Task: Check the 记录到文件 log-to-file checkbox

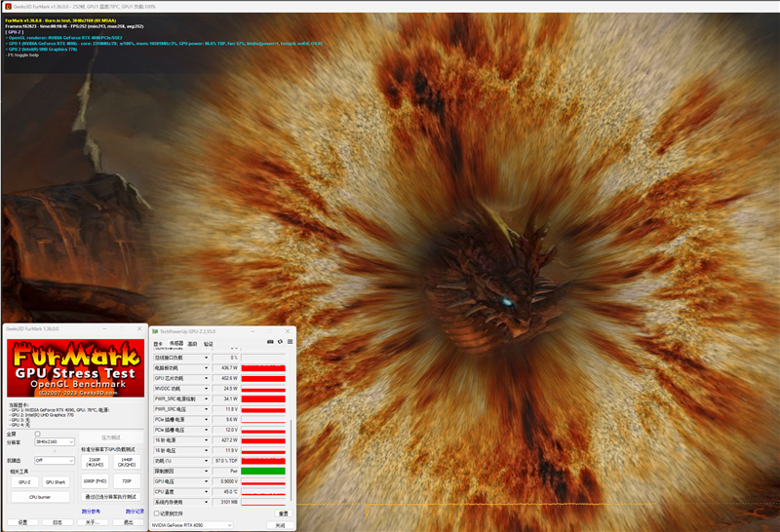Action: click(x=157, y=513)
